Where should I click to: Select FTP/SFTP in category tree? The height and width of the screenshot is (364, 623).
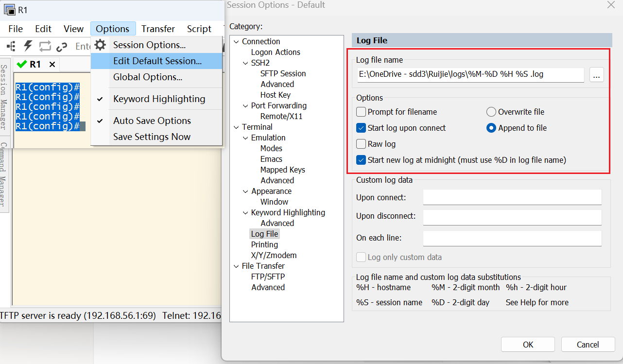[268, 277]
